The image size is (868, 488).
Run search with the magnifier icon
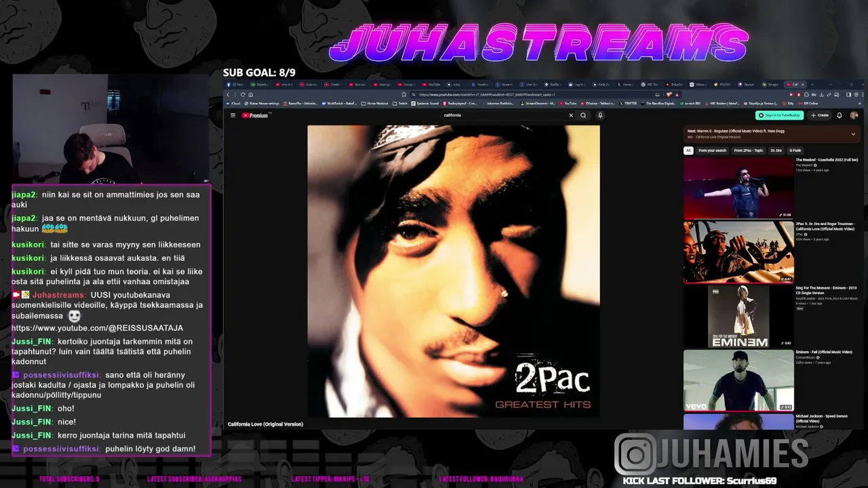click(583, 115)
